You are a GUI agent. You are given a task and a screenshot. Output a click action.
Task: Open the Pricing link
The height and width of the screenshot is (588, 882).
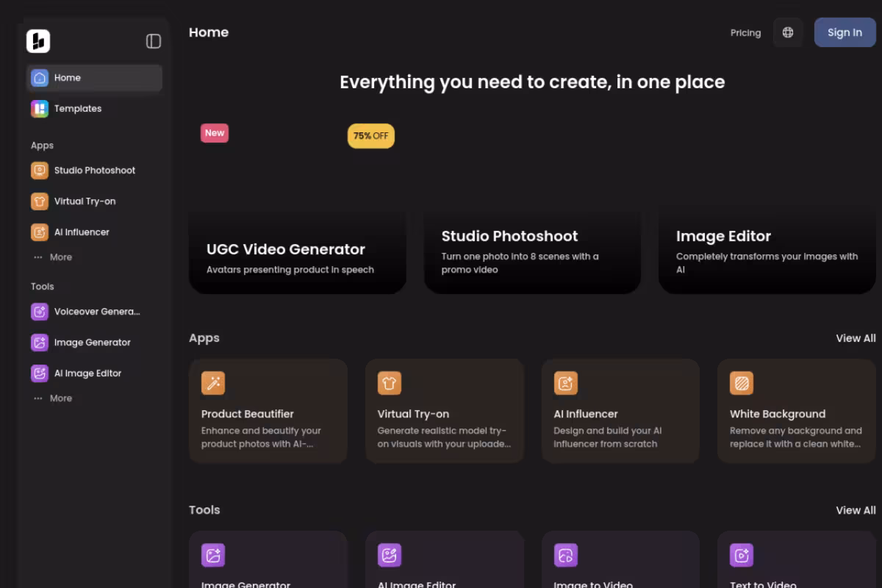coord(745,33)
